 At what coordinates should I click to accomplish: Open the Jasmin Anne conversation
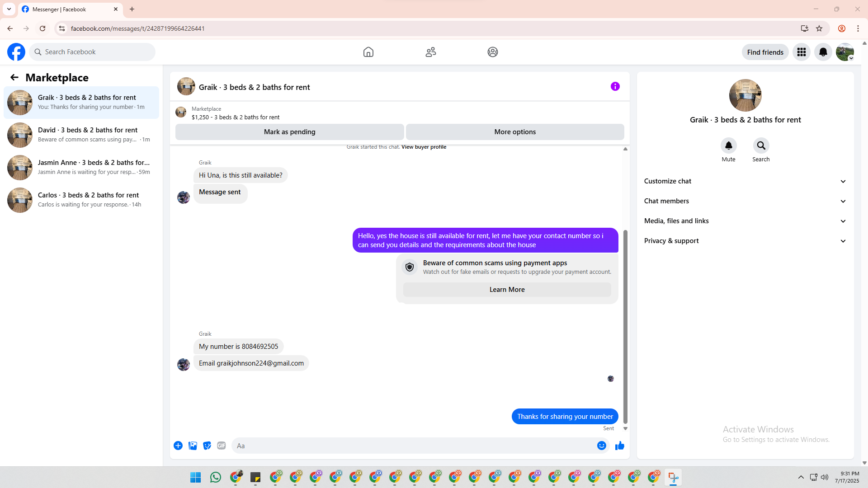pos(81,168)
